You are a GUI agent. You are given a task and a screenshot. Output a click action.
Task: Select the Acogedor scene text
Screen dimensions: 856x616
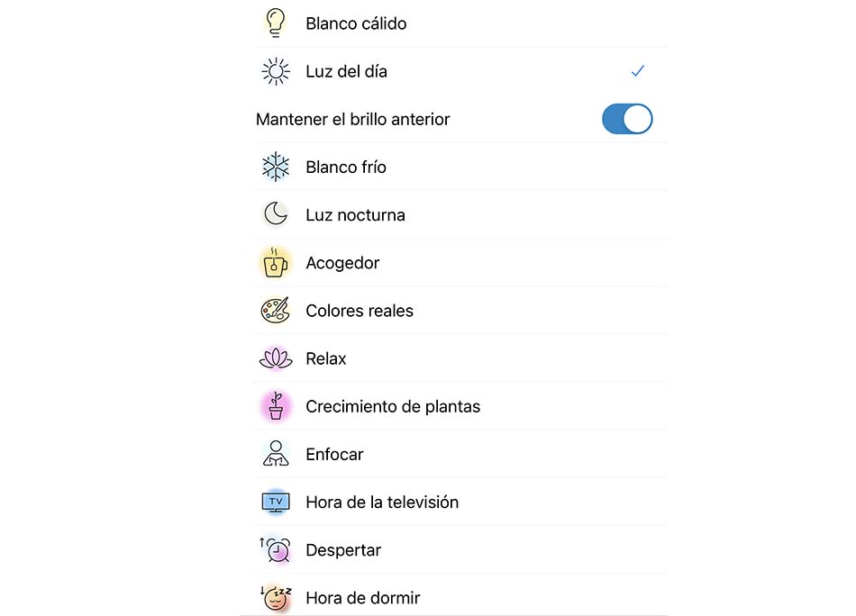tap(342, 263)
